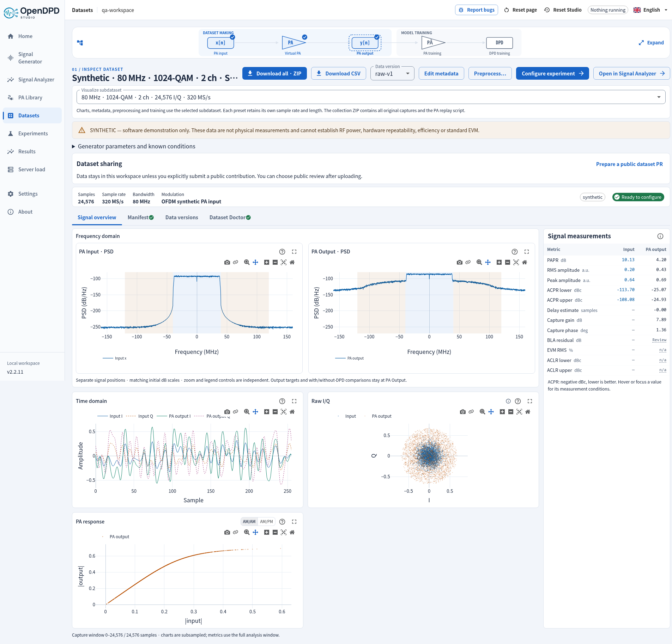Click Download CSV button

pos(339,73)
